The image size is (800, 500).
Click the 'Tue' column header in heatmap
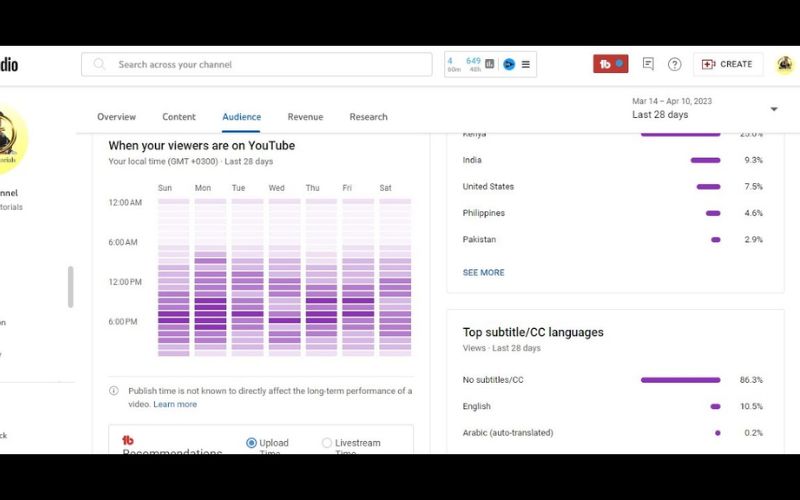[x=238, y=188]
